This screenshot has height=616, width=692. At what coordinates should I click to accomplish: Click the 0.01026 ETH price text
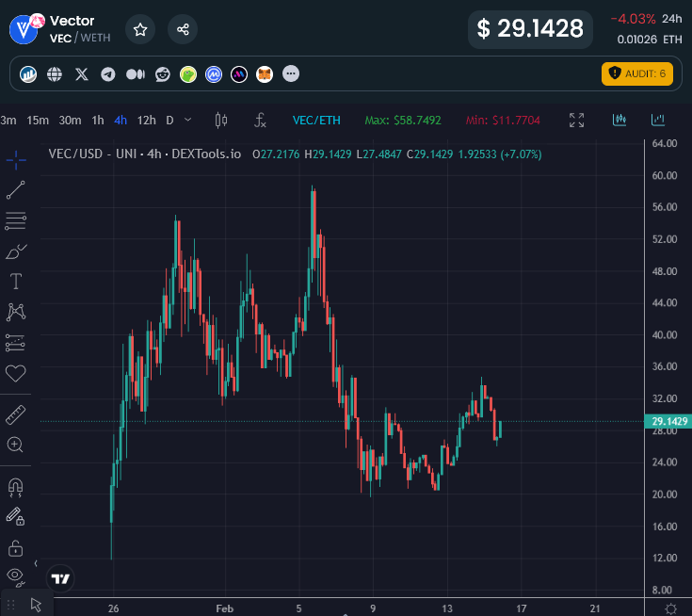pyautogui.click(x=650, y=40)
